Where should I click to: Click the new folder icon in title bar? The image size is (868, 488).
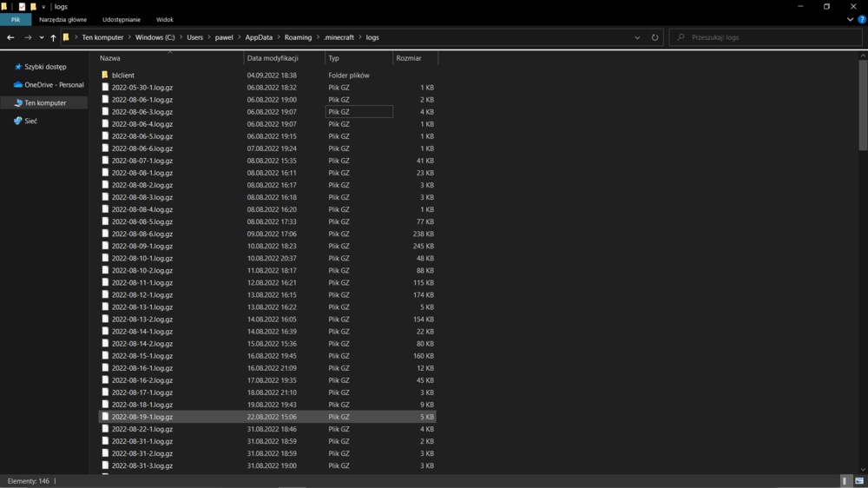33,7
